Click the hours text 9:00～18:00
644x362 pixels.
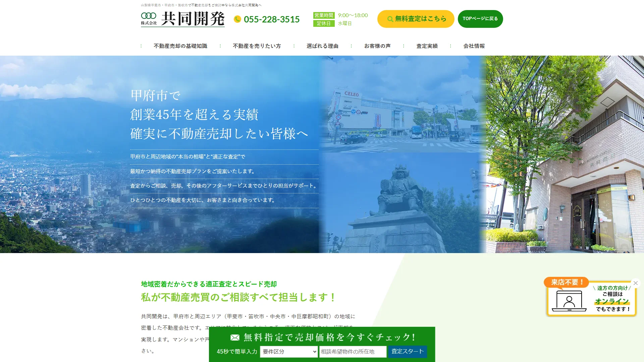pyautogui.click(x=353, y=15)
